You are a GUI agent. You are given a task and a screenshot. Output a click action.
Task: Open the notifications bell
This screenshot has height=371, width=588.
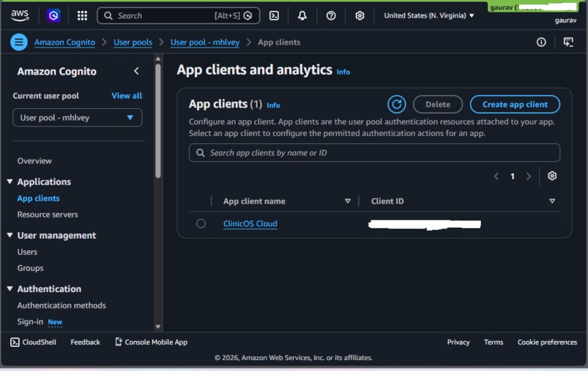(302, 15)
